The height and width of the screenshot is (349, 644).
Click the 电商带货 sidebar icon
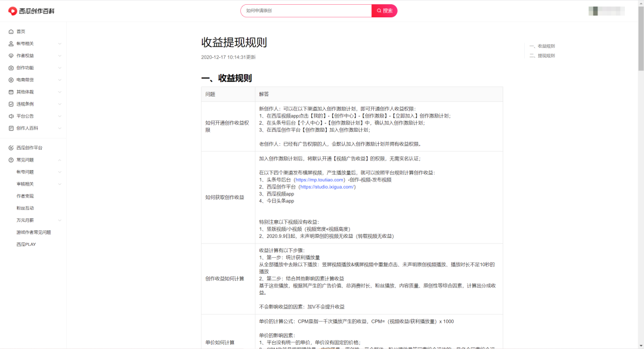(11, 80)
